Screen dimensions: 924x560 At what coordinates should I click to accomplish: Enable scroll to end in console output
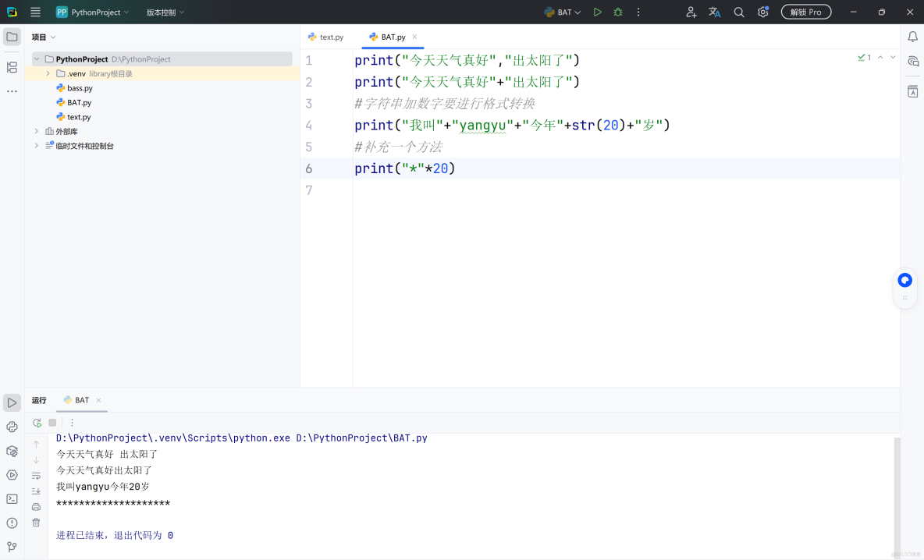tap(36, 490)
